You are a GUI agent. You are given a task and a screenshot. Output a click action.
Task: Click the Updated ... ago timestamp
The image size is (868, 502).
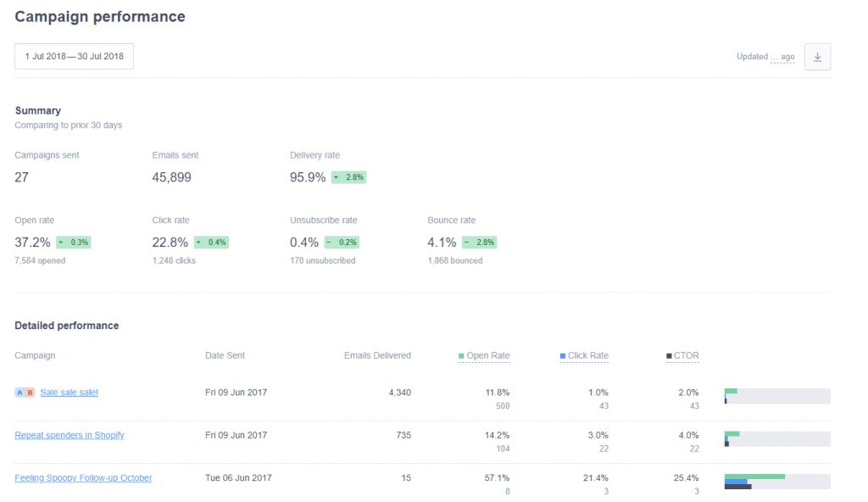tap(765, 57)
